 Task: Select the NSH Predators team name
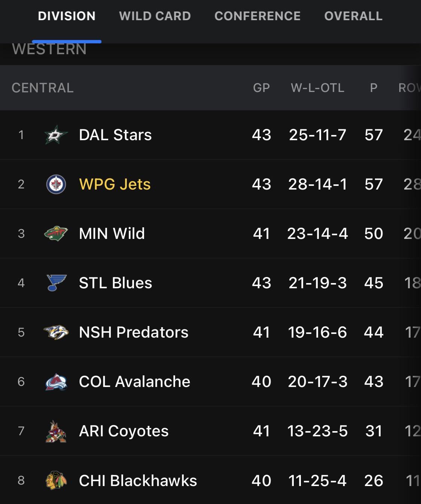coord(134,332)
